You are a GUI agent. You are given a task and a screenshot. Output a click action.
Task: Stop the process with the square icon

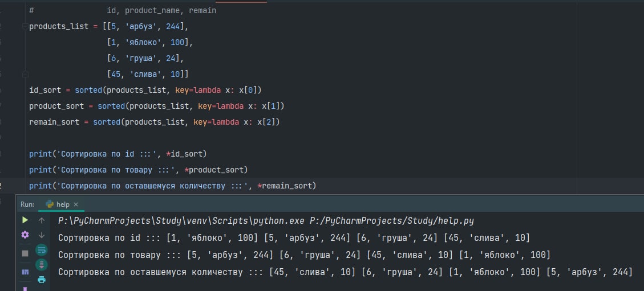click(x=25, y=253)
